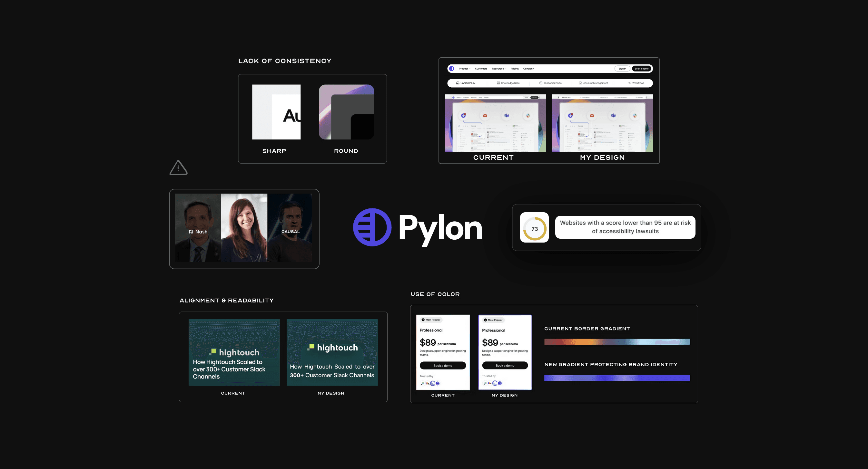The width and height of the screenshot is (868, 469).
Task: Open the Product dropdown in the navigation bar
Action: pyautogui.click(x=465, y=69)
